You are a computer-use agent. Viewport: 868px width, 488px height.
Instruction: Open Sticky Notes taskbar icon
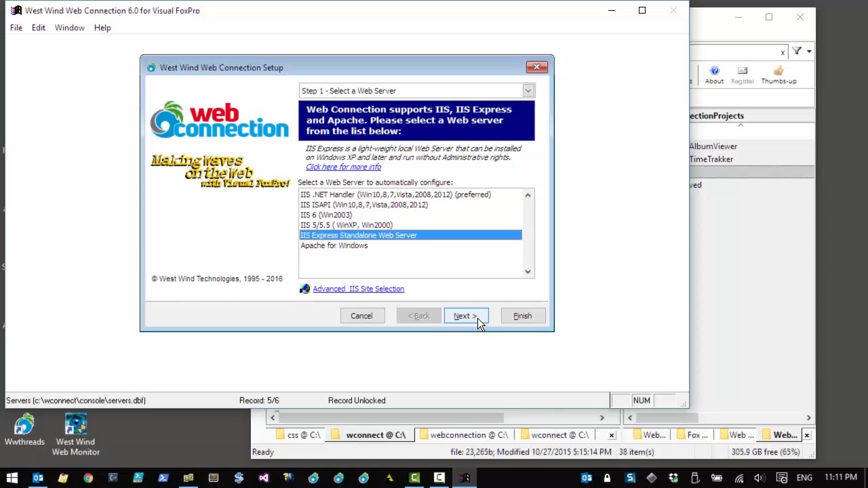[x=63, y=478]
